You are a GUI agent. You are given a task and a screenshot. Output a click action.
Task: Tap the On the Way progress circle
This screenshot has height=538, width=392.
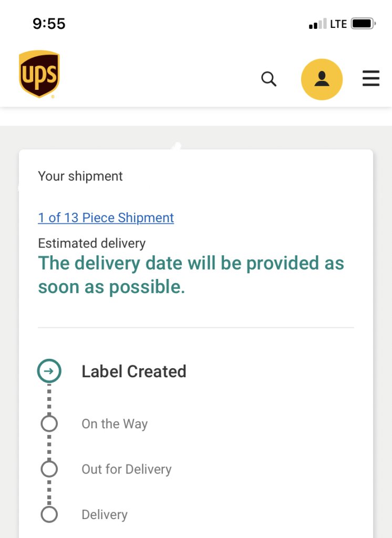49,423
